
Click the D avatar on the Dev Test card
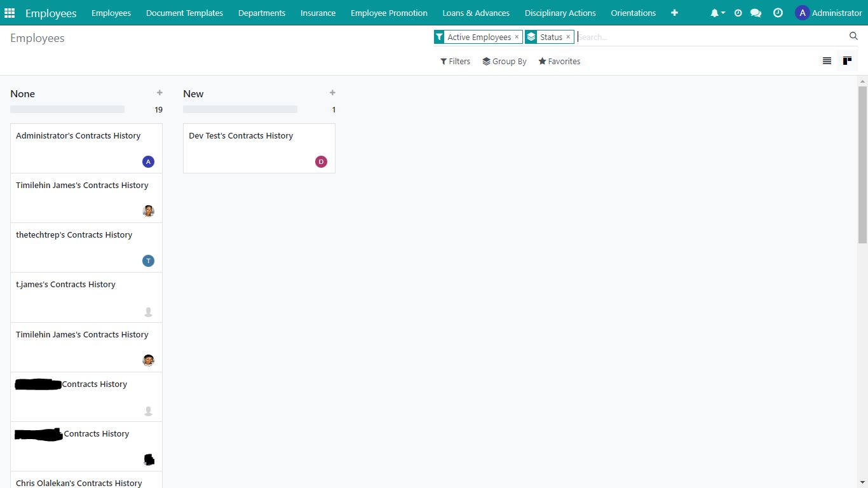pyautogui.click(x=321, y=161)
